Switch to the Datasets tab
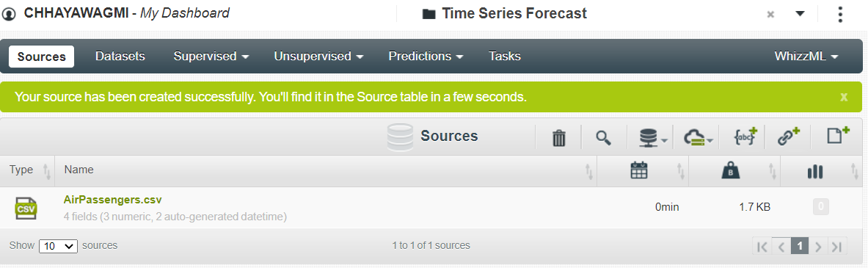Screen dimensions: 868x268 pyautogui.click(x=120, y=56)
